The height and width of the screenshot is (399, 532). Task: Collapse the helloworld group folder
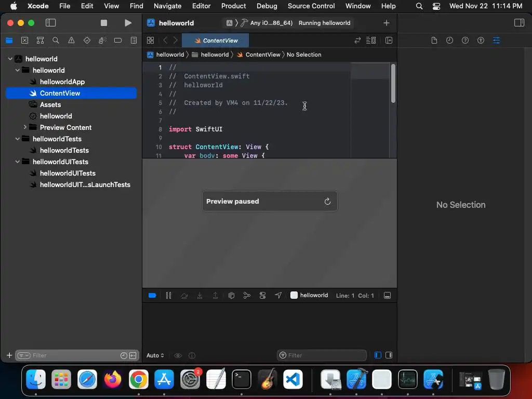(x=17, y=70)
